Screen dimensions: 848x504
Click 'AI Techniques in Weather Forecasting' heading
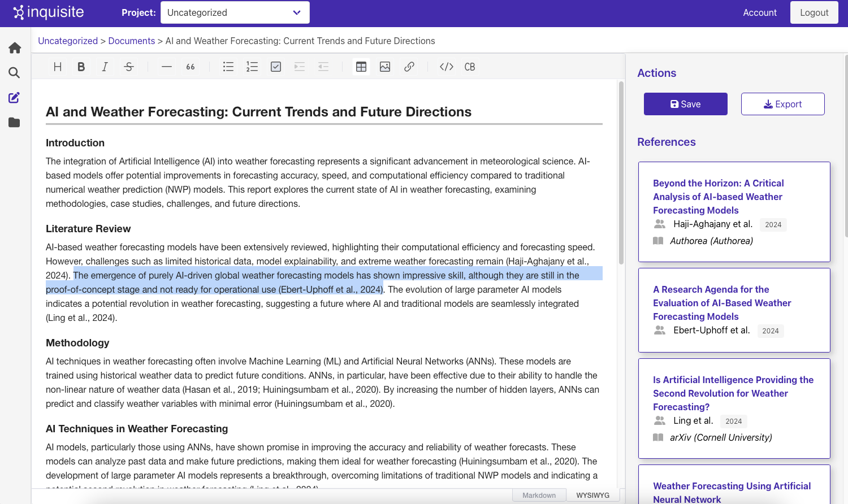(137, 429)
